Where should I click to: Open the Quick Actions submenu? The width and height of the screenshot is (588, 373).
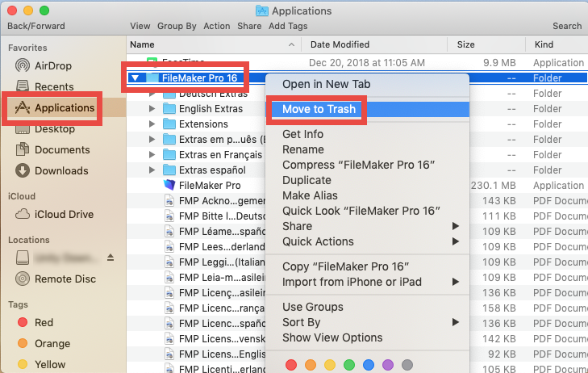pyautogui.click(x=368, y=241)
